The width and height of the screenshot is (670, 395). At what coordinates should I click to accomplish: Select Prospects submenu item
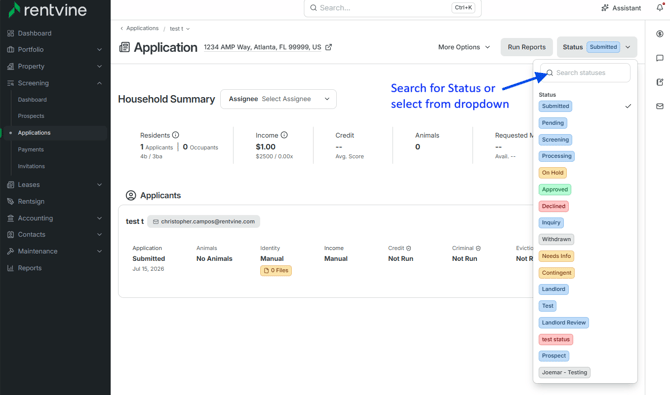(x=31, y=116)
